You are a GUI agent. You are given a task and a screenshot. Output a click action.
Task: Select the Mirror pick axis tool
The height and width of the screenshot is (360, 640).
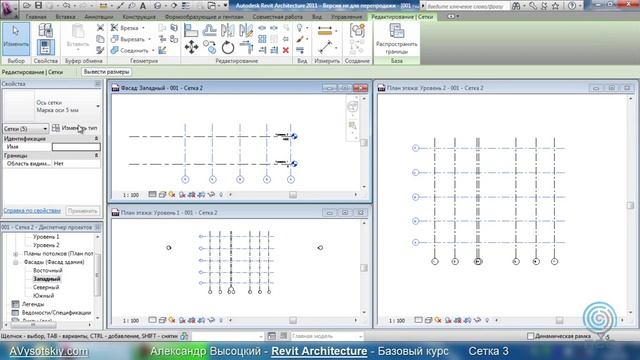tap(227, 30)
